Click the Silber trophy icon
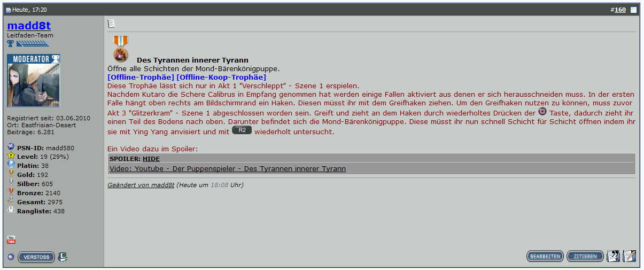This screenshot has height=270, width=644. pos(11,183)
